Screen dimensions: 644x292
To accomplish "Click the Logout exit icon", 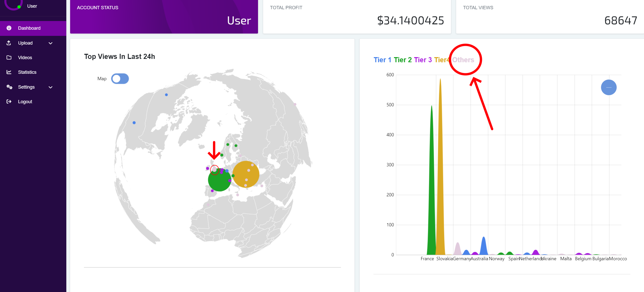I will coord(9,101).
